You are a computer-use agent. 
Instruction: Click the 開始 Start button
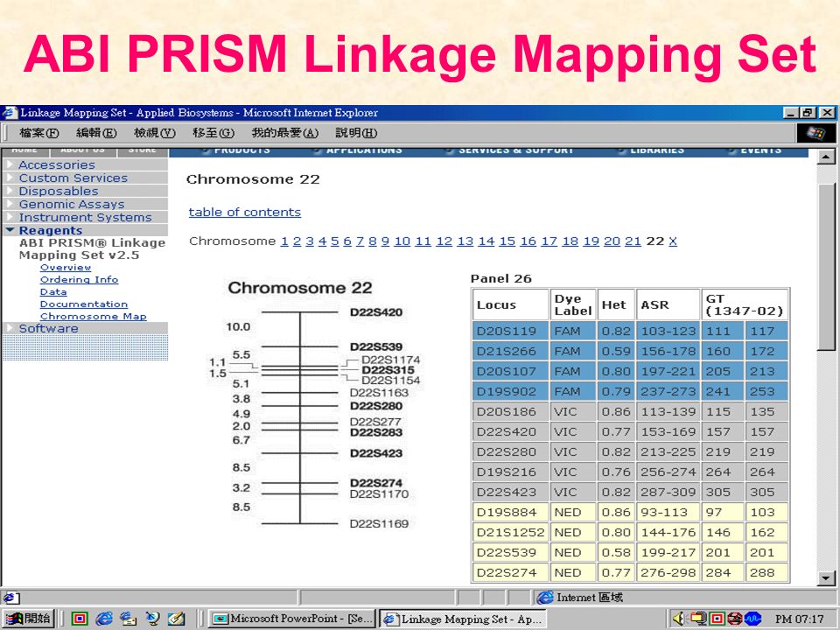29,619
